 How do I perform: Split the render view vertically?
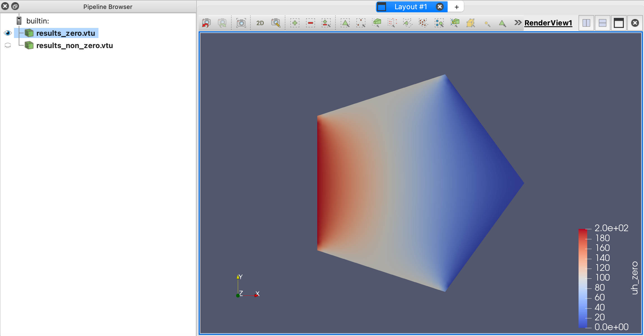click(x=603, y=23)
